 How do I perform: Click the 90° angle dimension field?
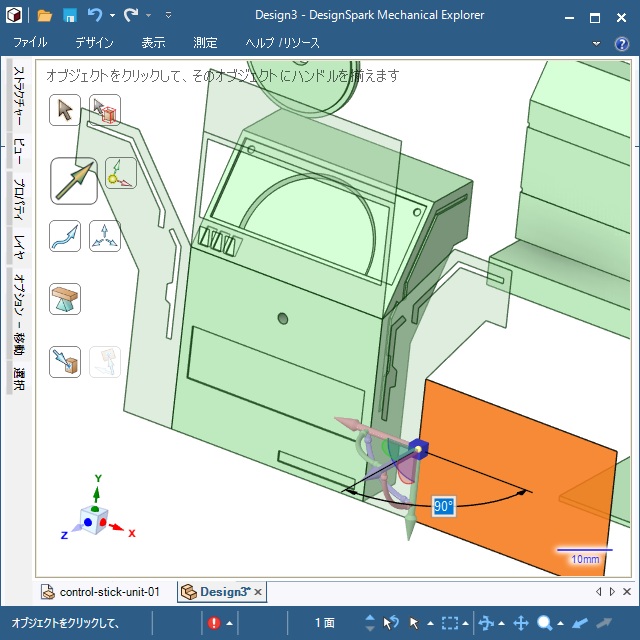click(443, 507)
